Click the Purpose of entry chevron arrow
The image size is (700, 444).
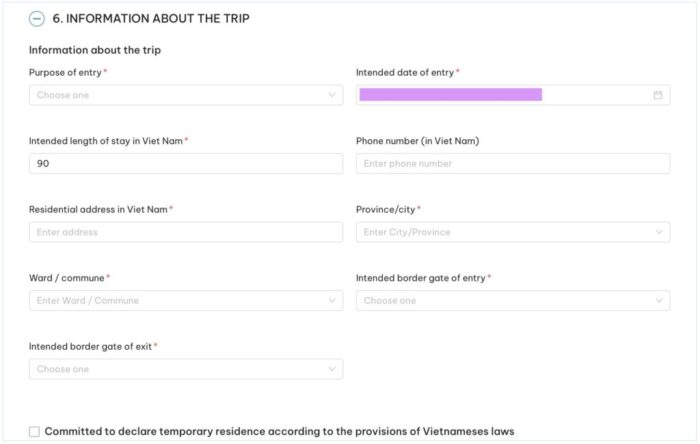(x=332, y=95)
